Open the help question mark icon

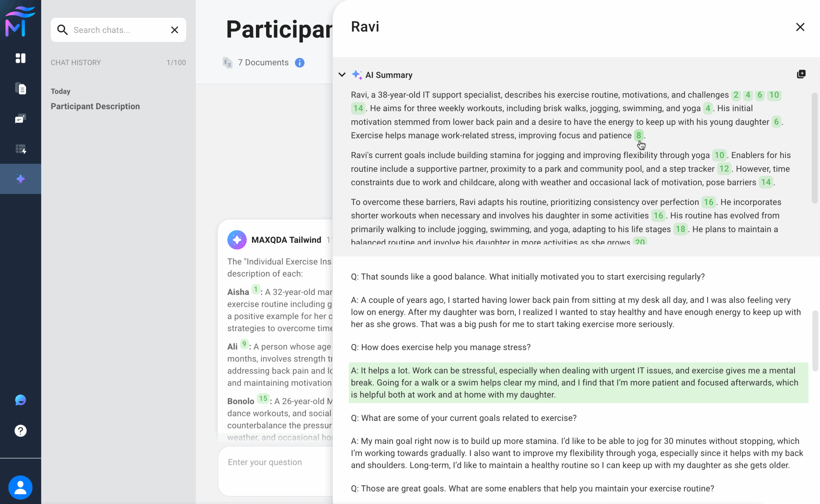(x=20, y=431)
